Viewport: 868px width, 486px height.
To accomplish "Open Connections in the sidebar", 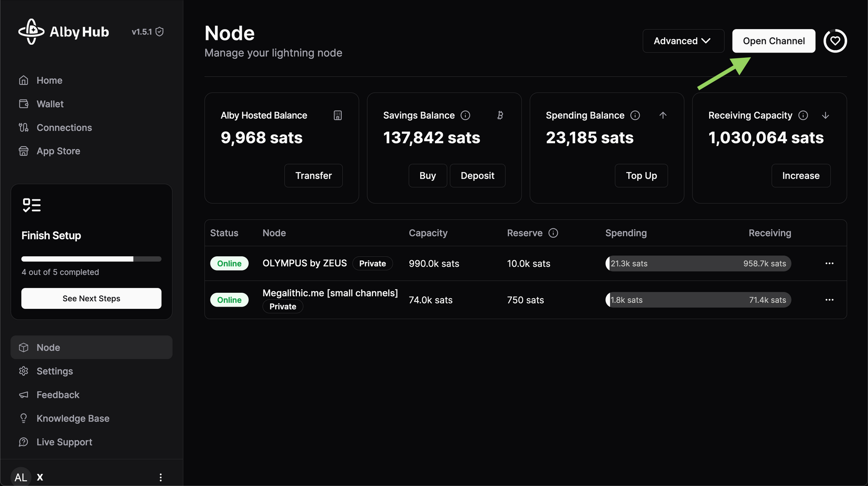I will (x=64, y=128).
